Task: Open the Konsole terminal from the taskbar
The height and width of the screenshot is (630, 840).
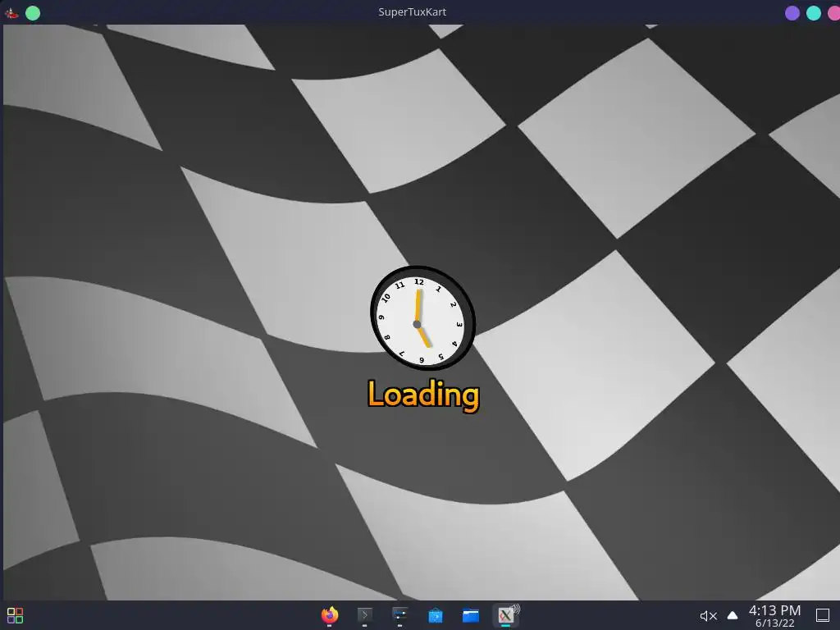Action: pos(365,615)
